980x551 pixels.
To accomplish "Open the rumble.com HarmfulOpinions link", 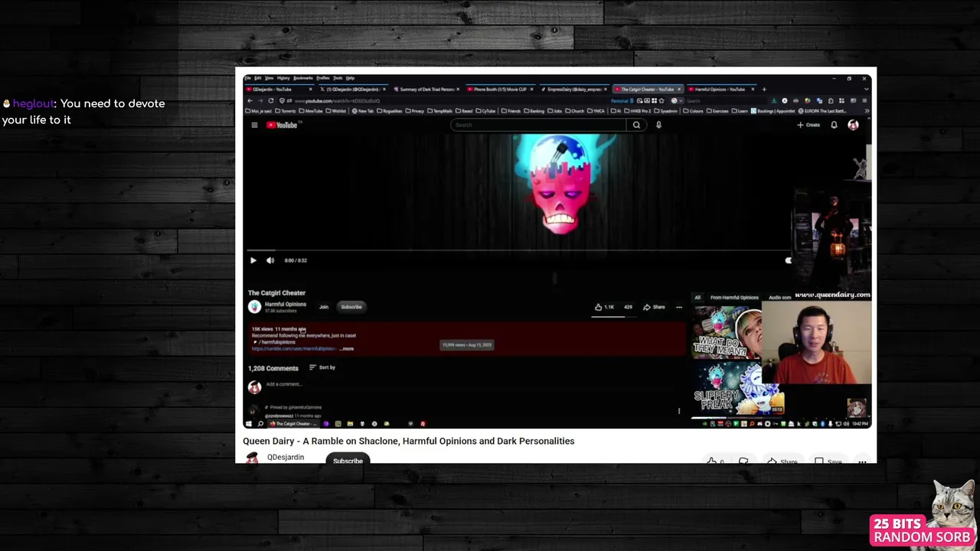I will 294,349.
